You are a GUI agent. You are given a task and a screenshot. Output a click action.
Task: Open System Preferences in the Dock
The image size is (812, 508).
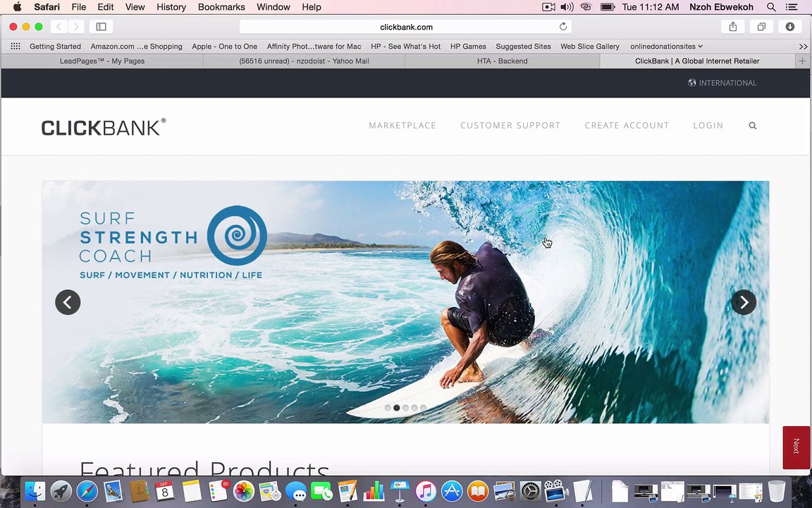pyautogui.click(x=530, y=491)
